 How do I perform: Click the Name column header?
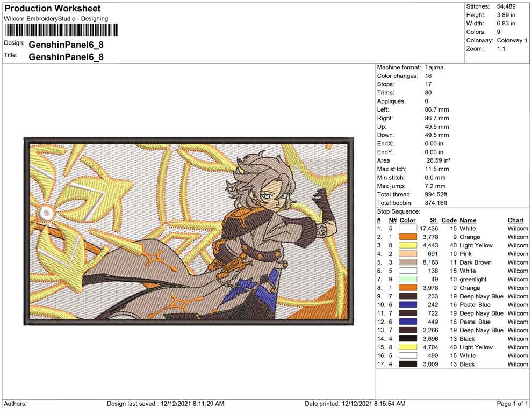pos(468,220)
